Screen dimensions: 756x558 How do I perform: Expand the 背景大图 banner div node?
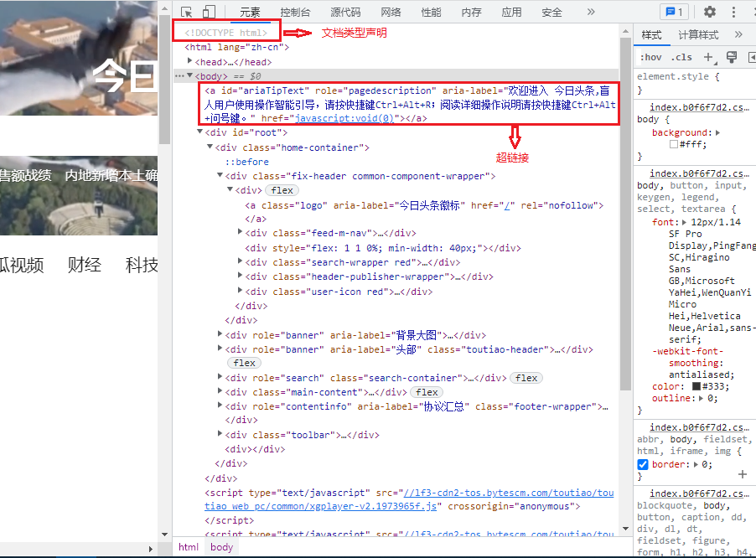(x=220, y=333)
